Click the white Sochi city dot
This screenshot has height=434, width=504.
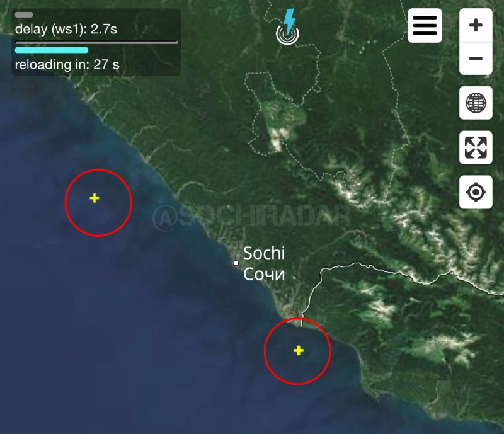236,263
